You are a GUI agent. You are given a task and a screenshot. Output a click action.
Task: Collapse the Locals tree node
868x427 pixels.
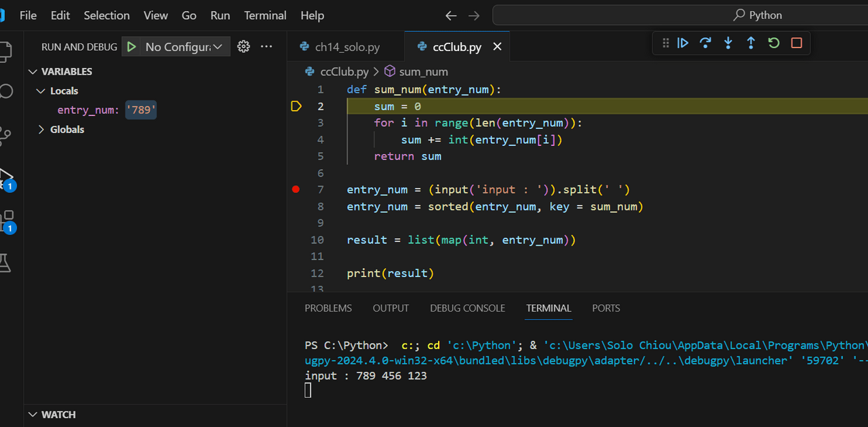point(41,91)
